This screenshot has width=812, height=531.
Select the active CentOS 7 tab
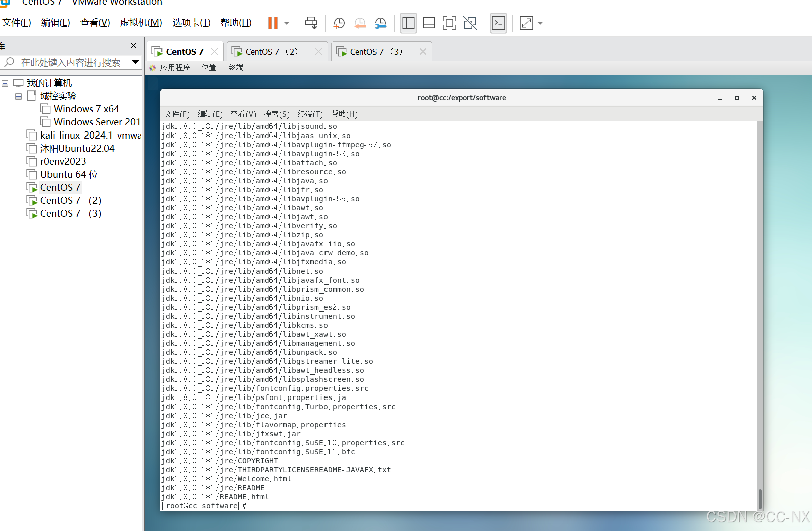point(184,52)
